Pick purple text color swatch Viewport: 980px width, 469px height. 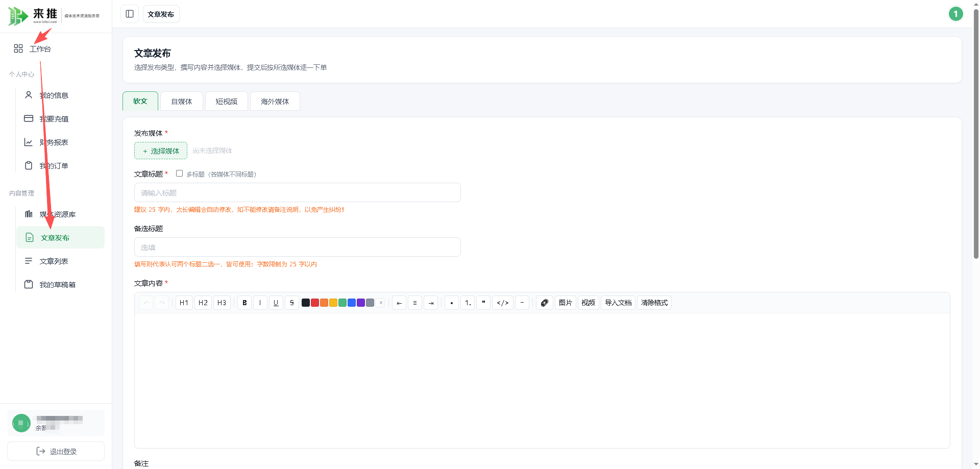tap(361, 303)
